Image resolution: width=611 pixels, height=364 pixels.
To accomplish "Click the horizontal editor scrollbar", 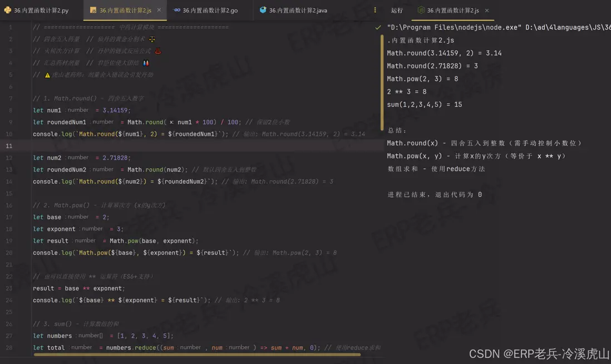I will point(197,355).
